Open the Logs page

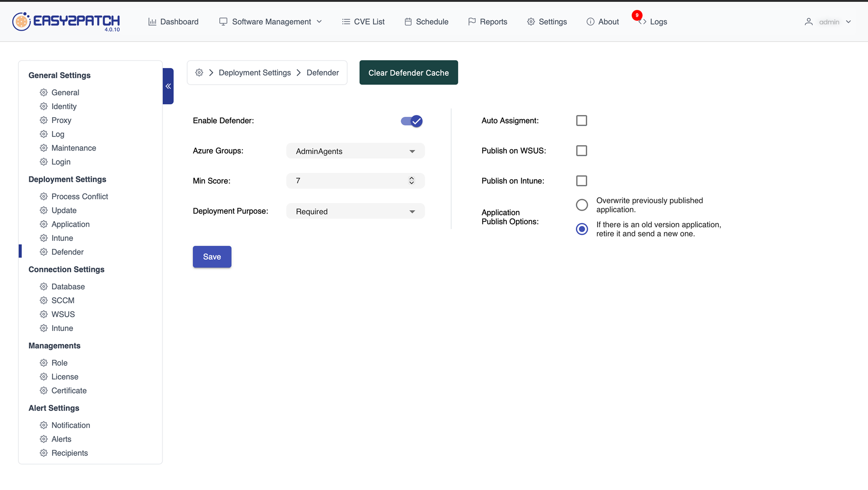tap(653, 22)
